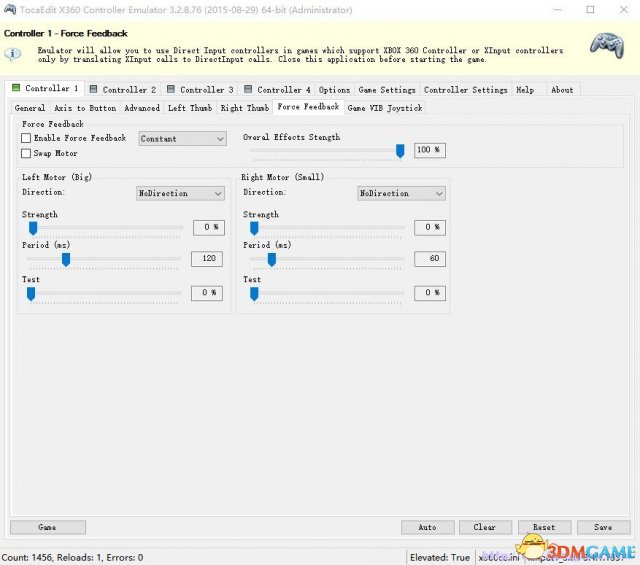Screen dimensions: 640x565
Task: Open the Options tab
Action: pos(334,89)
